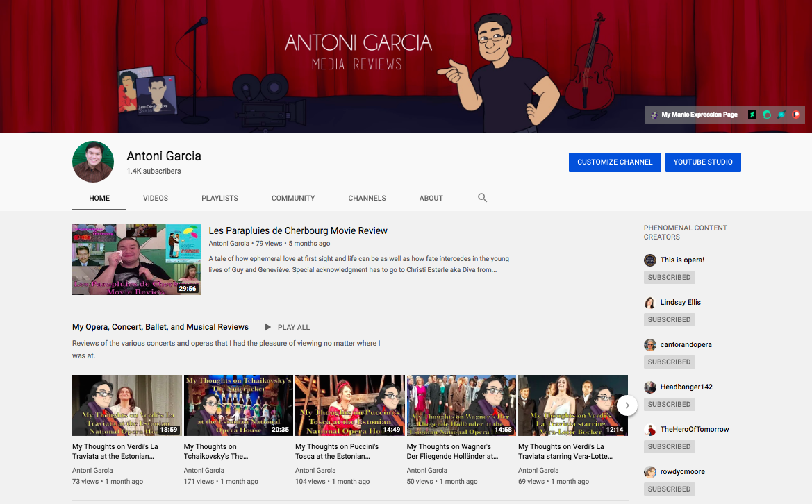Click the green chat bubble banner icon
812x504 pixels.
click(767, 115)
